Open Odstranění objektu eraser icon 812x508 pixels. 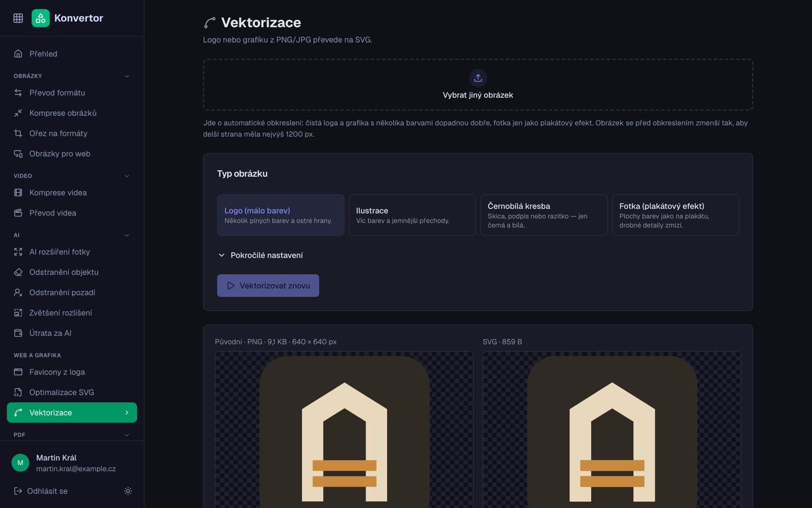(x=18, y=272)
